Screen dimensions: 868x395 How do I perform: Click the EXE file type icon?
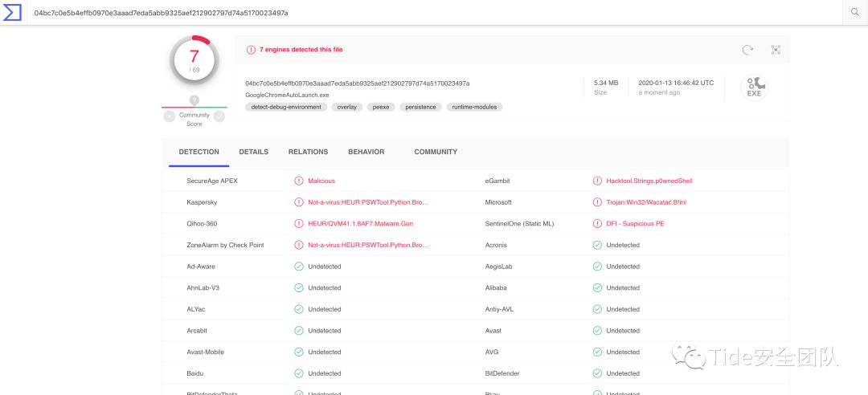point(754,88)
